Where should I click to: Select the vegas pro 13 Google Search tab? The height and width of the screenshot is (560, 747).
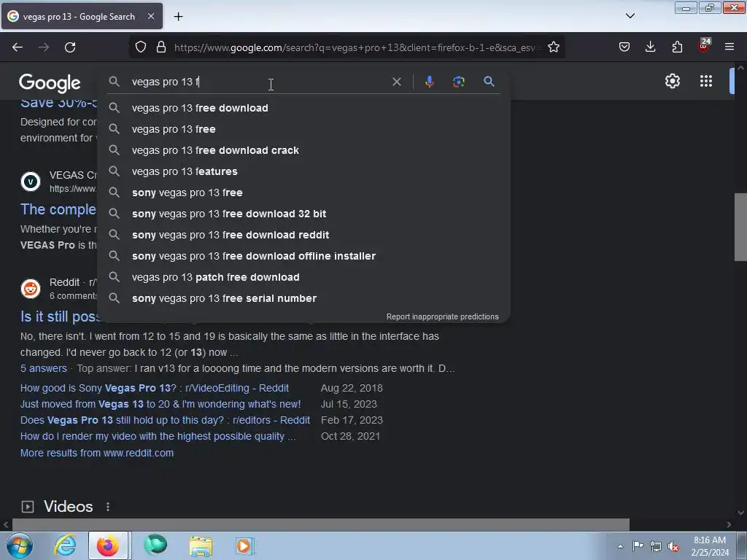pos(82,16)
